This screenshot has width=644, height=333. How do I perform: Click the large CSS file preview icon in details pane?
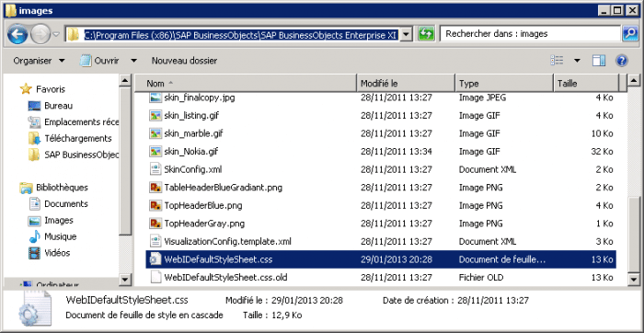[x=35, y=308]
